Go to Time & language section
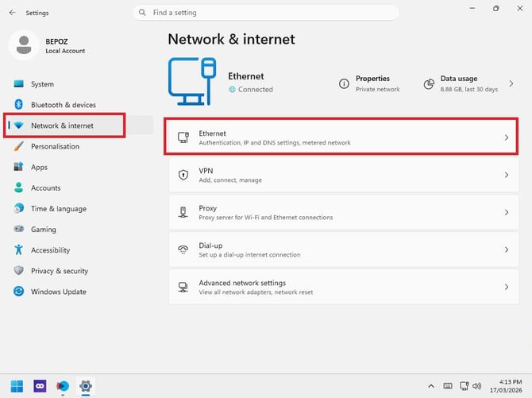Image resolution: width=532 pixels, height=398 pixels. click(x=58, y=208)
